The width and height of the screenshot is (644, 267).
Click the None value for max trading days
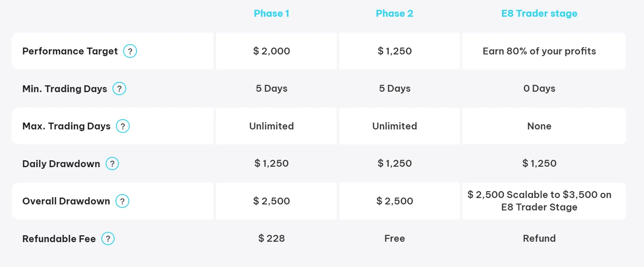(x=539, y=126)
